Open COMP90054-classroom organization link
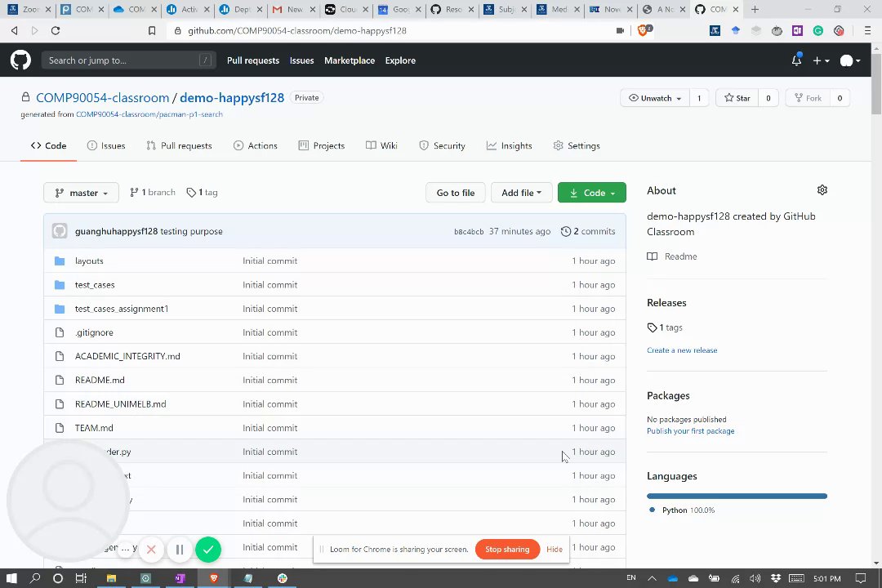The image size is (882, 588). click(x=102, y=98)
